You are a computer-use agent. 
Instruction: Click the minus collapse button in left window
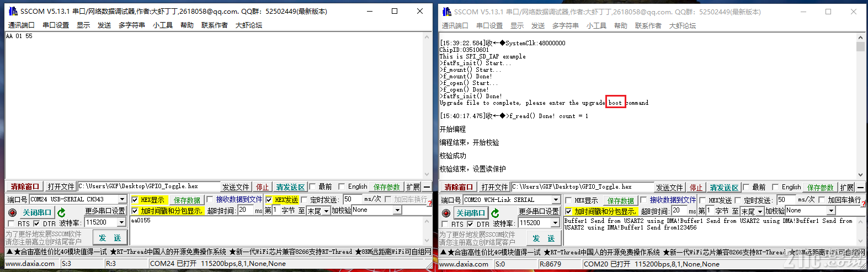pos(427,187)
